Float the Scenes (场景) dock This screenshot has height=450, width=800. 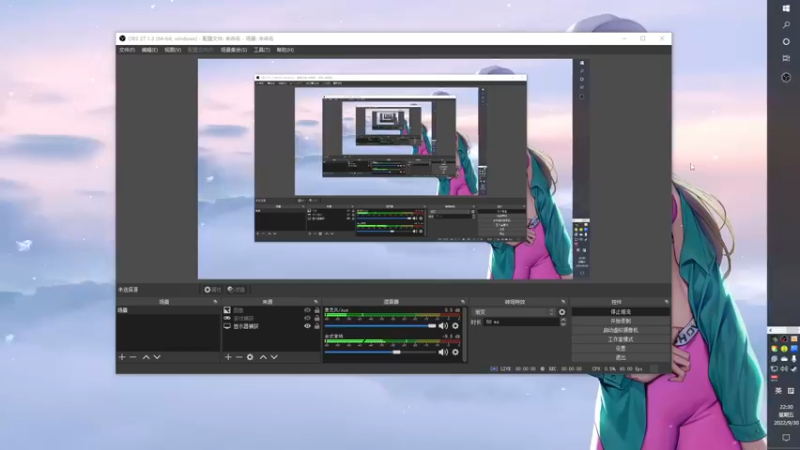tap(215, 302)
